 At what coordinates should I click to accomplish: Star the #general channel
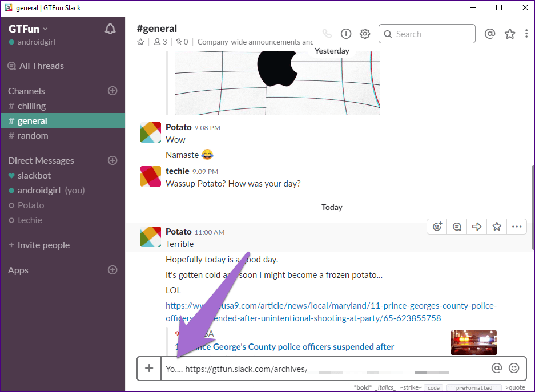140,42
